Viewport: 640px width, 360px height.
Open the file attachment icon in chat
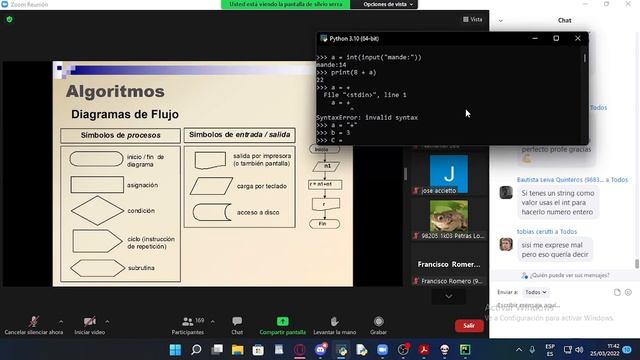(617, 292)
